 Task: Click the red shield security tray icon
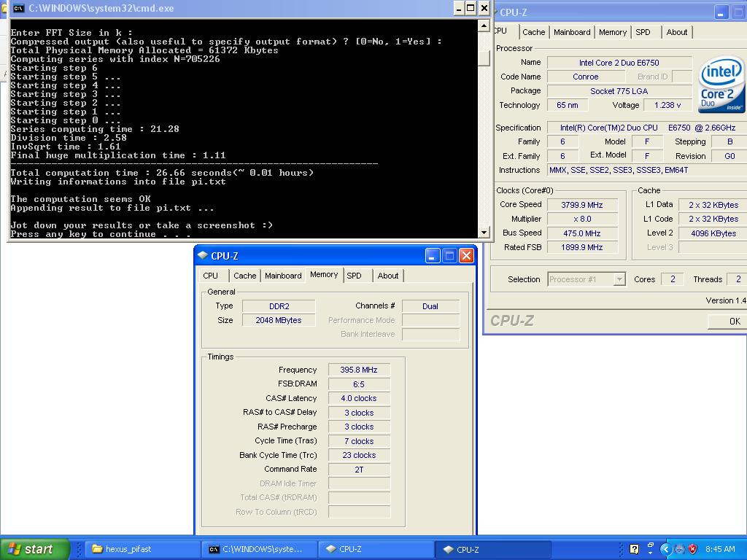coord(693,549)
